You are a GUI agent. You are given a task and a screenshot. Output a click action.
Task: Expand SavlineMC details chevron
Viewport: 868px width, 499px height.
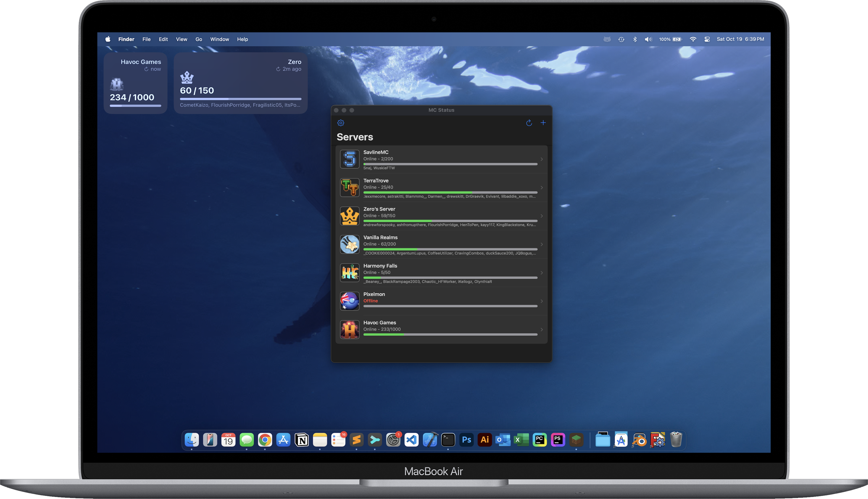point(542,159)
